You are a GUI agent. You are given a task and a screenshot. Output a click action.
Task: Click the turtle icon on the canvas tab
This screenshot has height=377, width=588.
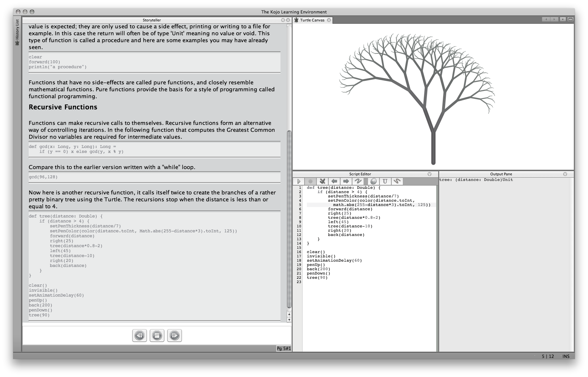[296, 20]
